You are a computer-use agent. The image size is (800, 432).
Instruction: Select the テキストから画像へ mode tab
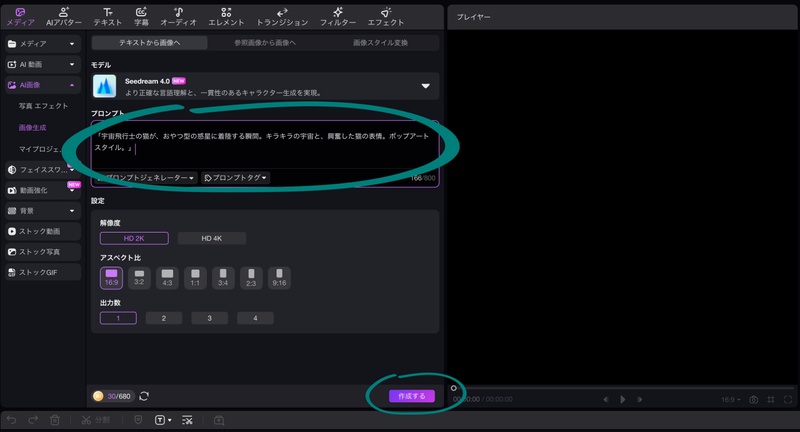[149, 43]
